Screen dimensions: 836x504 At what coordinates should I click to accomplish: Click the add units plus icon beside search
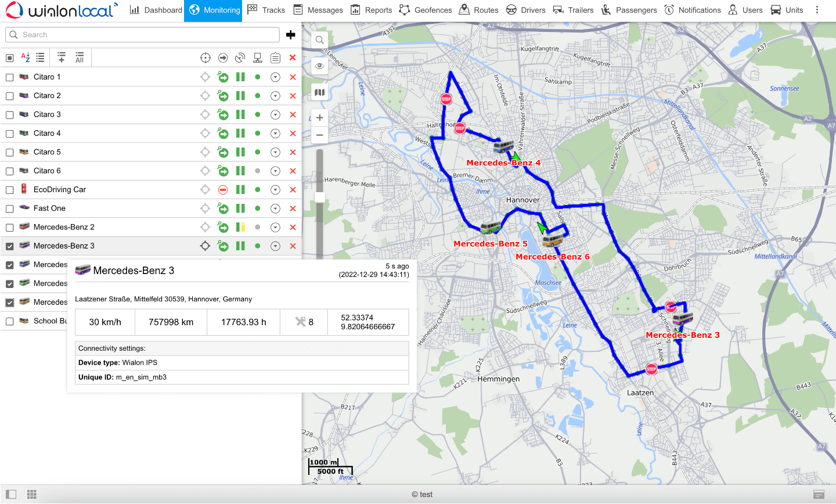291,35
